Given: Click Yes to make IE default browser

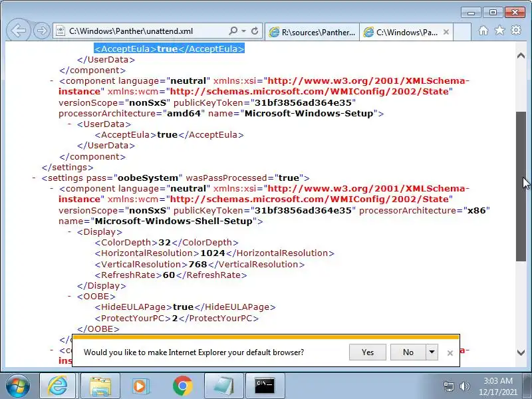Looking at the screenshot, I should [x=368, y=352].
